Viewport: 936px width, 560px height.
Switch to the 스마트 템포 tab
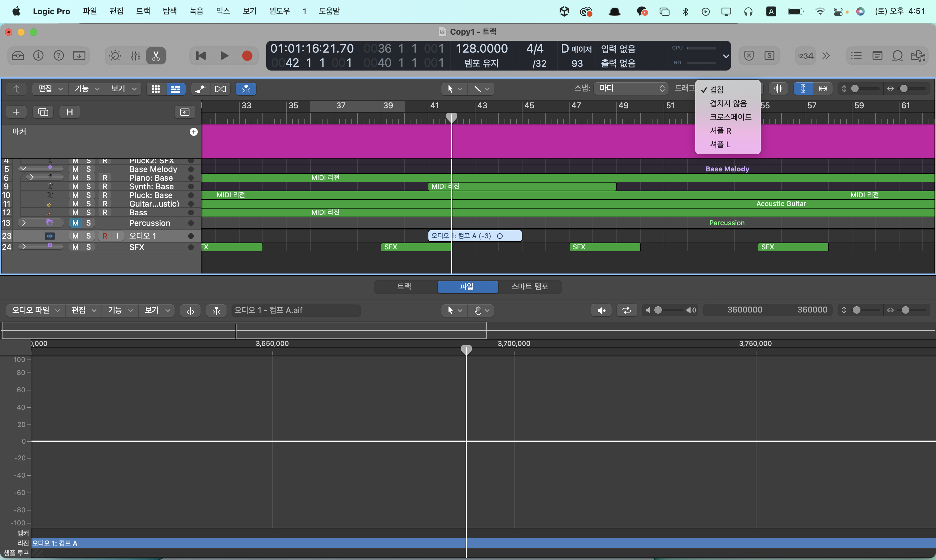530,286
